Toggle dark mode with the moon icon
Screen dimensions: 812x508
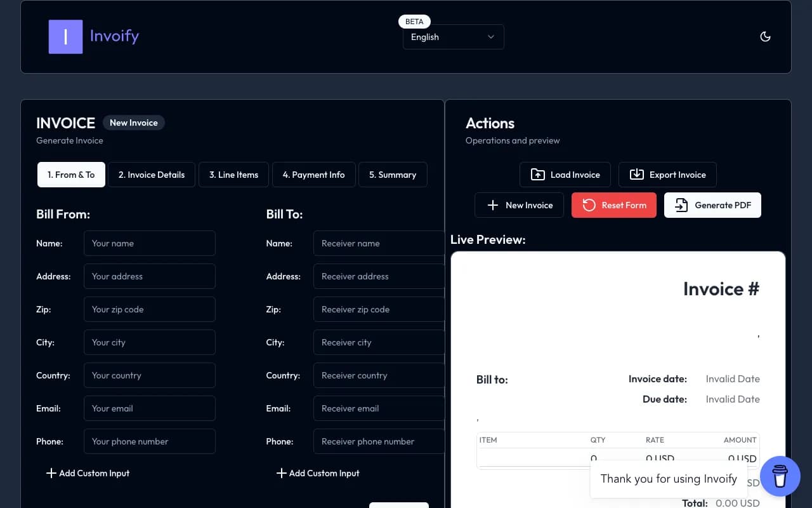click(x=766, y=36)
